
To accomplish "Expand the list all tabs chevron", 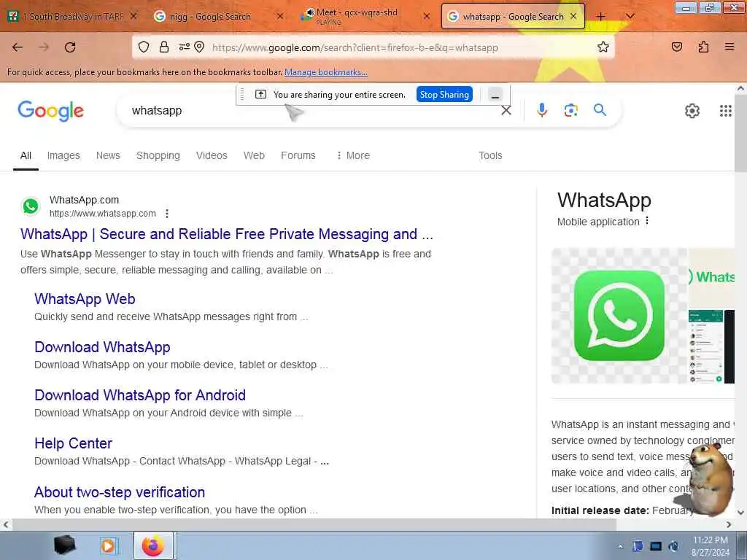I will point(630,16).
